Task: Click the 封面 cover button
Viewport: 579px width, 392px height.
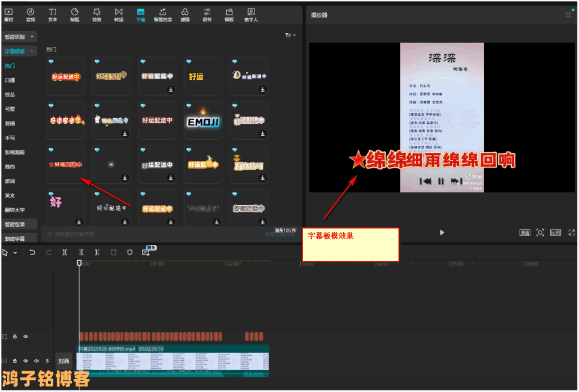Action: (x=63, y=361)
